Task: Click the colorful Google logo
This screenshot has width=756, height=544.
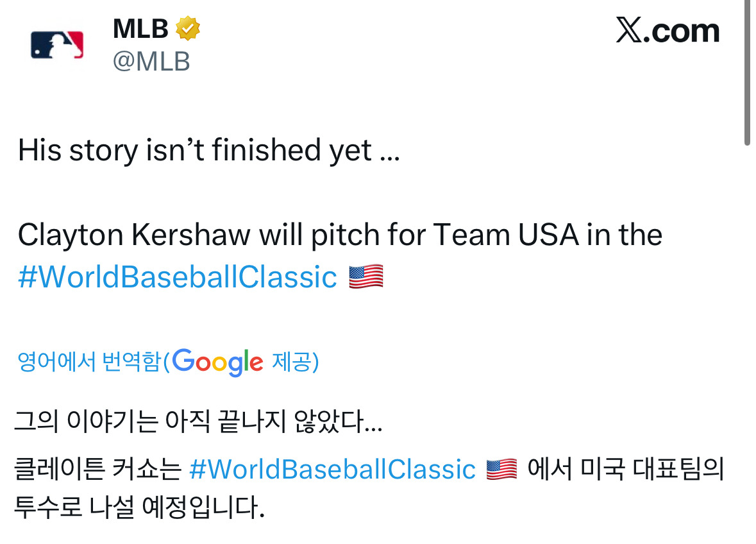Action: tap(218, 363)
